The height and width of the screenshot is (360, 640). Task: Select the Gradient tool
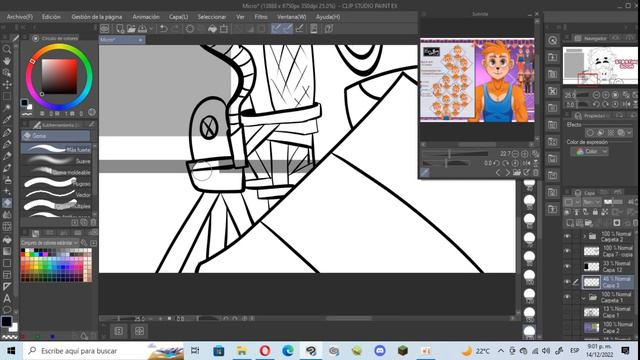7,251
